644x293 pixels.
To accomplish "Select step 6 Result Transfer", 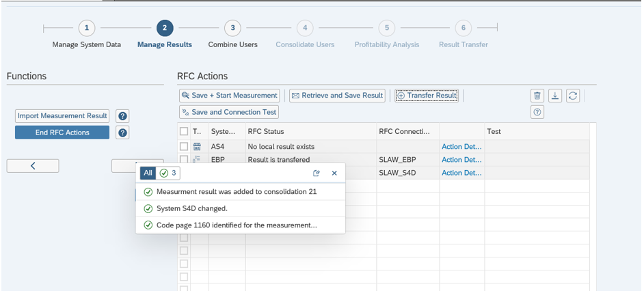I will pos(464,28).
